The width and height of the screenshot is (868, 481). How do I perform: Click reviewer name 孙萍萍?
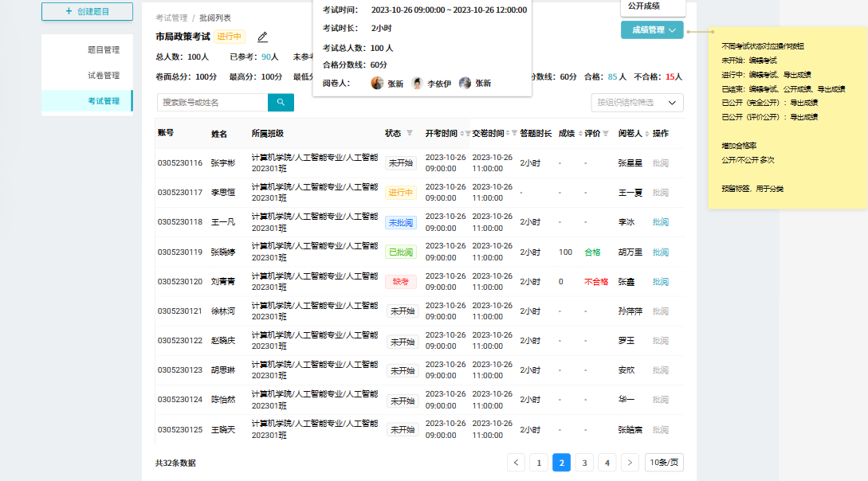(630, 311)
